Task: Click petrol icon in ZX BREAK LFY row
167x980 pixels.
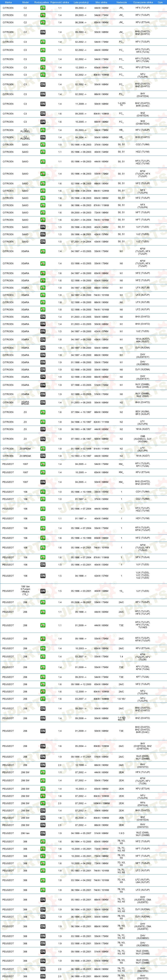Action: [43, 449]
